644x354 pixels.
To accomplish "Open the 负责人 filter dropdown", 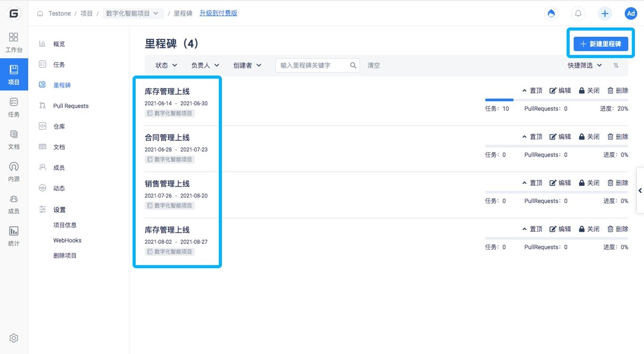I will tap(205, 65).
